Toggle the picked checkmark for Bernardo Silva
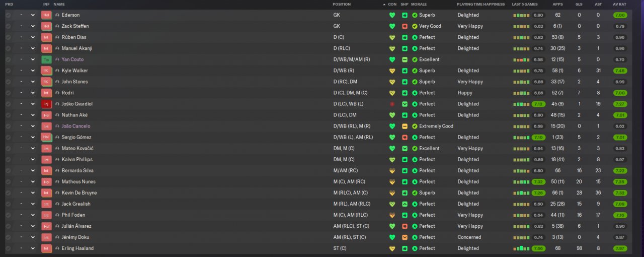Viewport: 644px width, 257px height. pos(8,170)
